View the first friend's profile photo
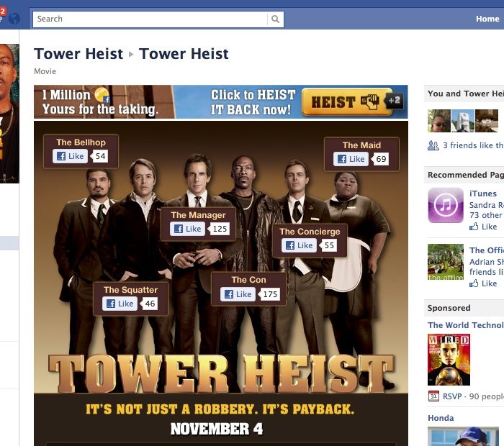 point(438,121)
